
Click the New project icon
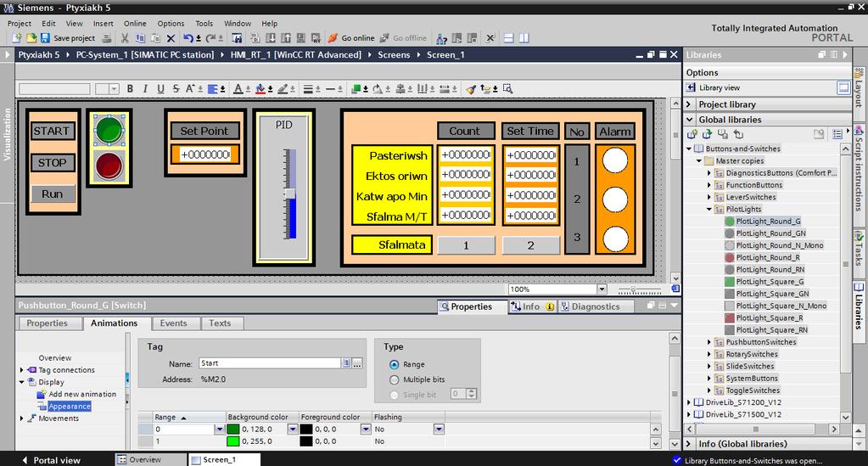(17, 38)
